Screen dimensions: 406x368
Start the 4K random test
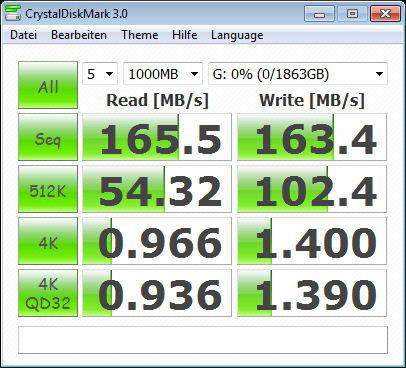tap(48, 241)
